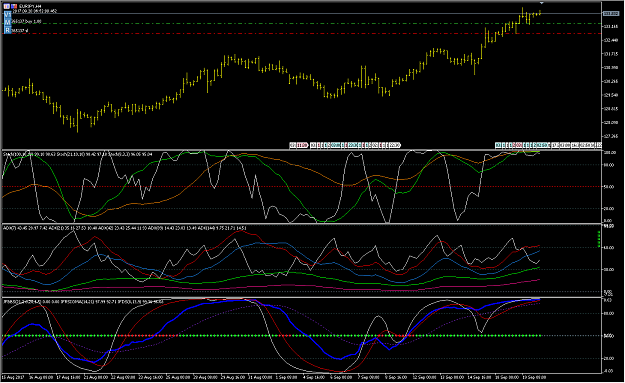
Task: Click the 15 Aug 2017 date on the time axis
Action: [13, 377]
